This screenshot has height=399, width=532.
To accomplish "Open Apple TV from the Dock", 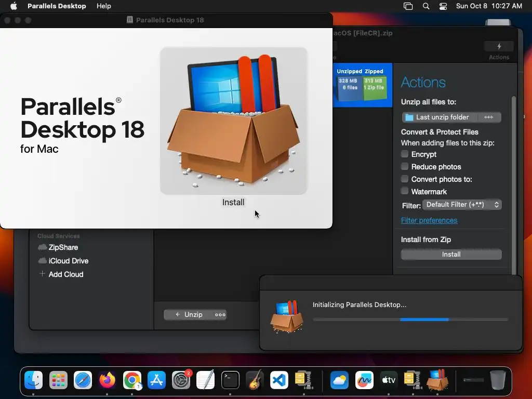I will click(x=389, y=380).
